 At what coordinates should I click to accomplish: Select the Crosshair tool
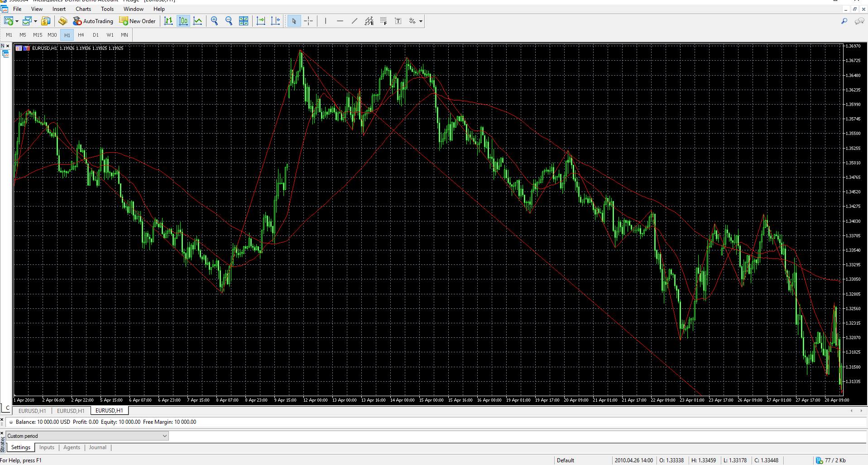(x=308, y=21)
